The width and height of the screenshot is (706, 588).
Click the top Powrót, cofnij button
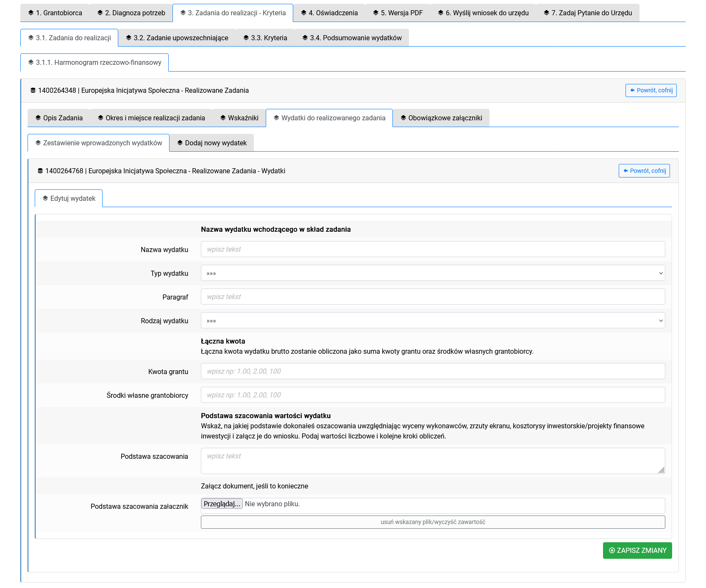[650, 90]
